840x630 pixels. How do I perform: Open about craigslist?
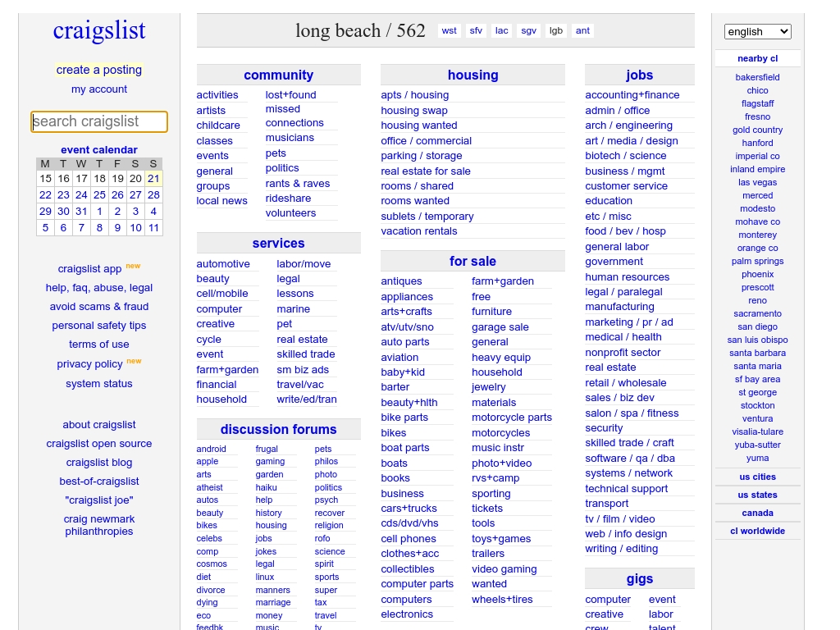tap(99, 425)
